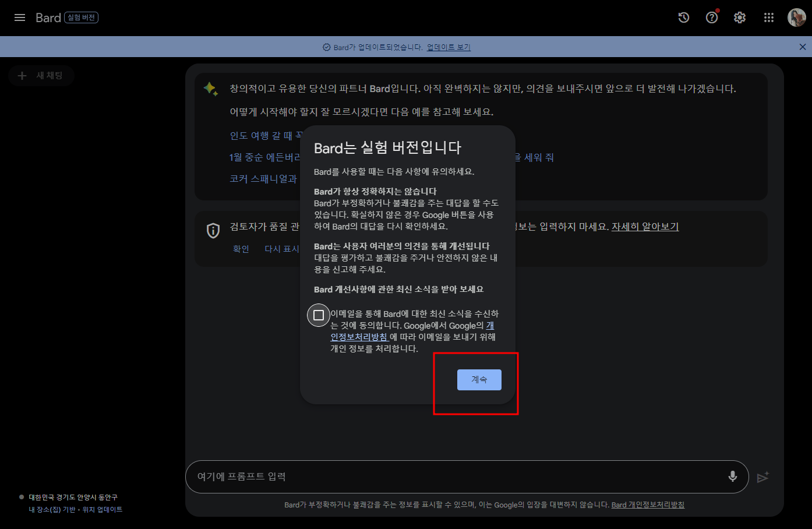Select the 코커 스패니얼 example prompt
This screenshot has height=529, width=812.
[263, 179]
